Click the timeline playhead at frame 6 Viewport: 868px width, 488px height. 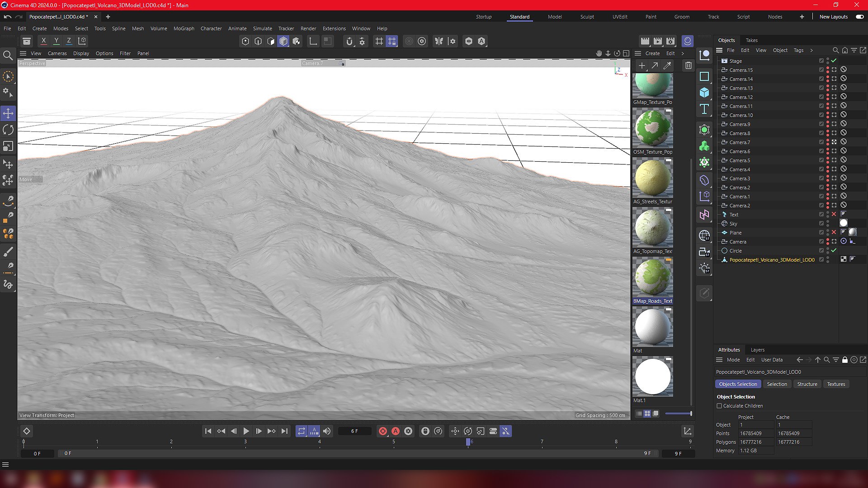coord(468,442)
